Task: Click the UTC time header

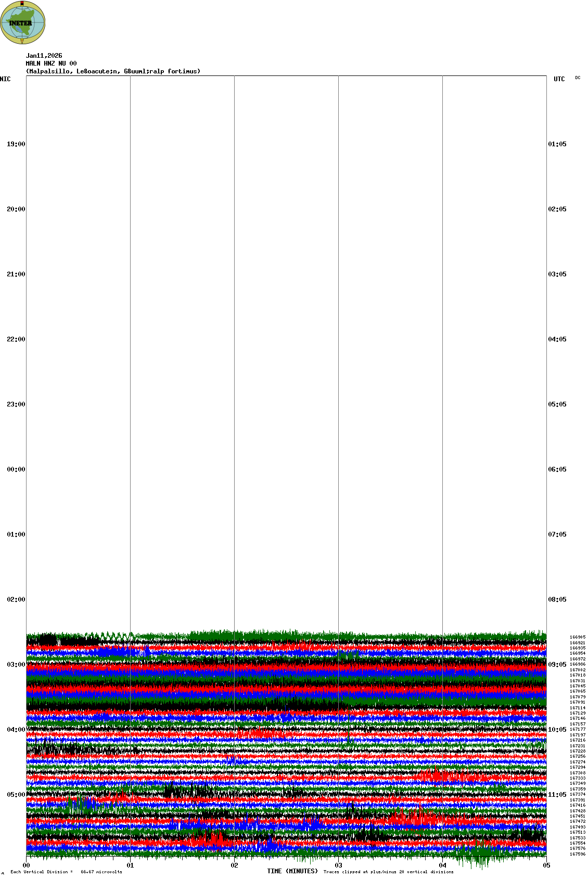Action: [x=559, y=79]
